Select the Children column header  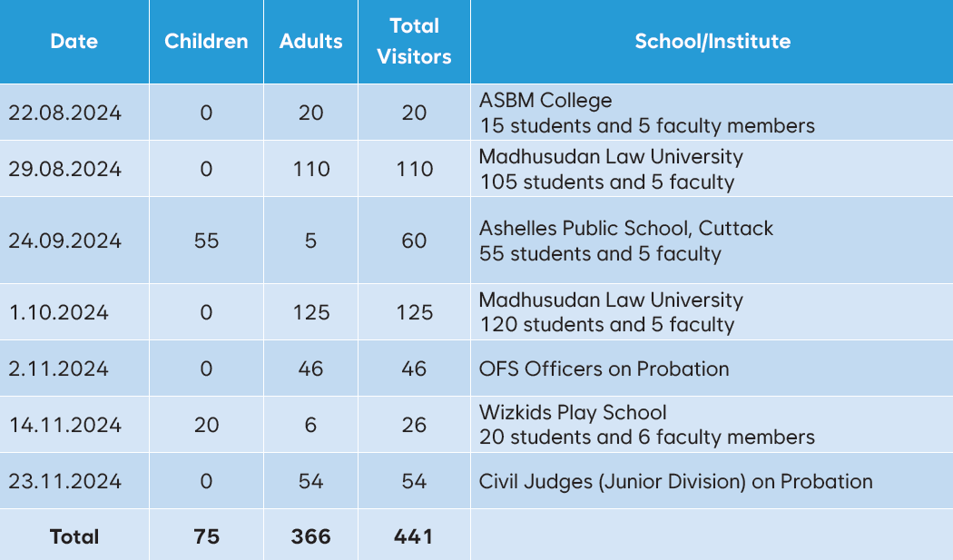tap(206, 42)
